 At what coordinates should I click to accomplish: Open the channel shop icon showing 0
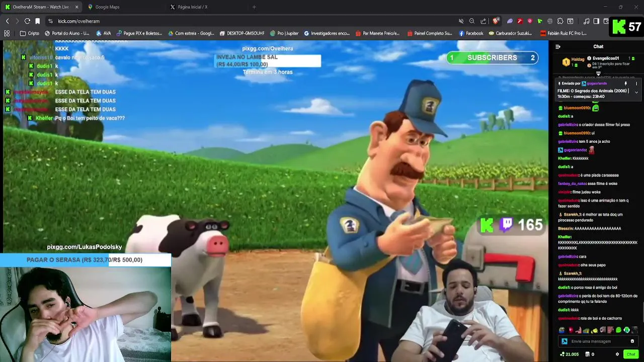coord(590,354)
